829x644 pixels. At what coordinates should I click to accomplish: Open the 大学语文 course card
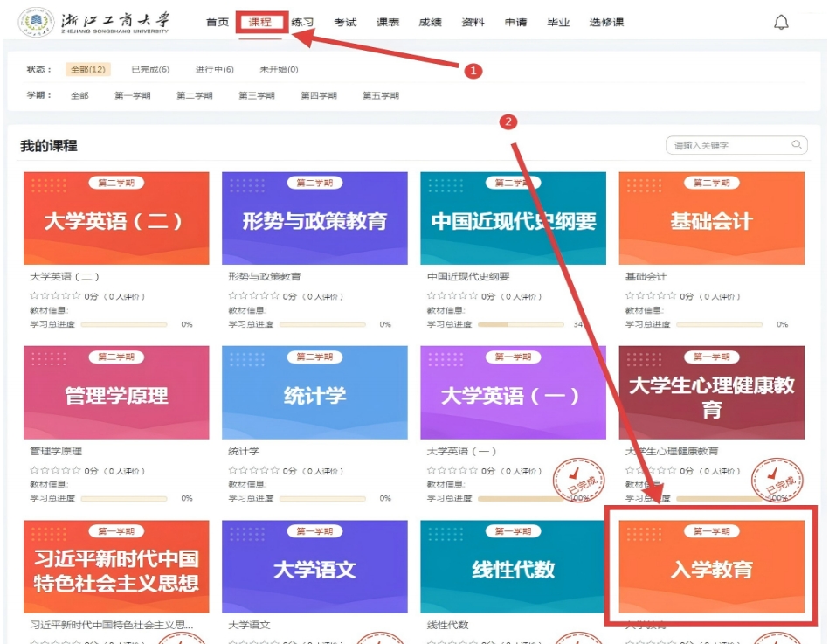tap(314, 566)
